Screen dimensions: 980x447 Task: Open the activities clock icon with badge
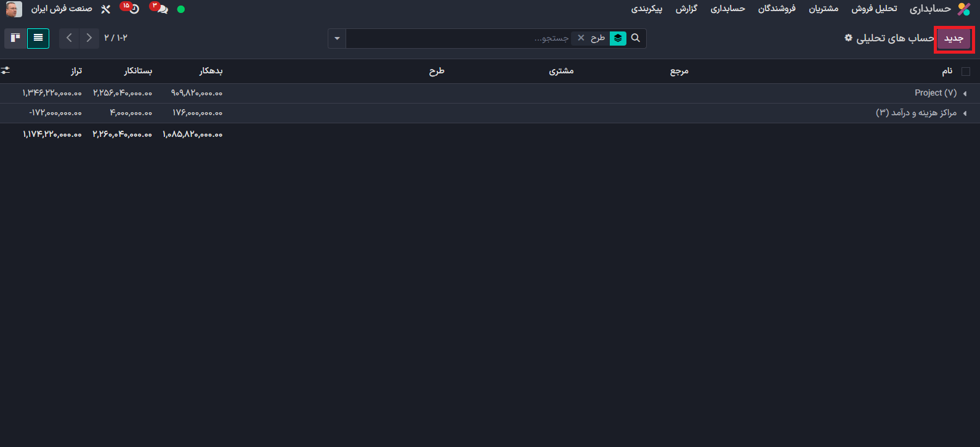[x=134, y=9]
